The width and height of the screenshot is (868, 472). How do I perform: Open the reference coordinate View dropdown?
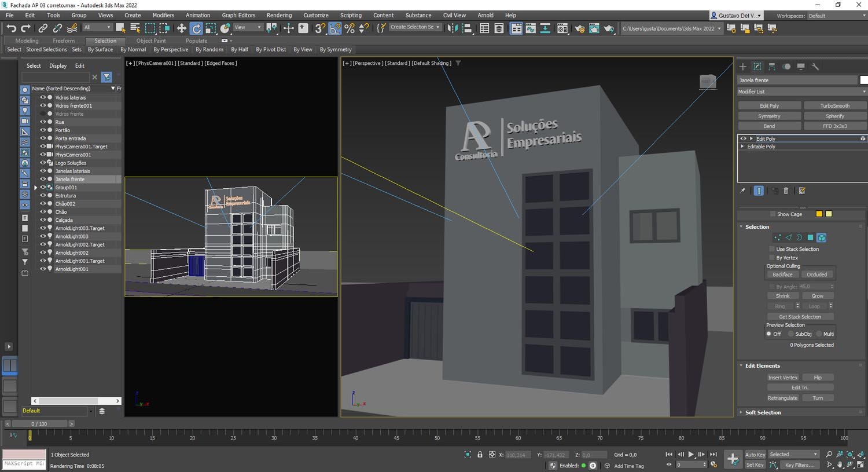(248, 27)
